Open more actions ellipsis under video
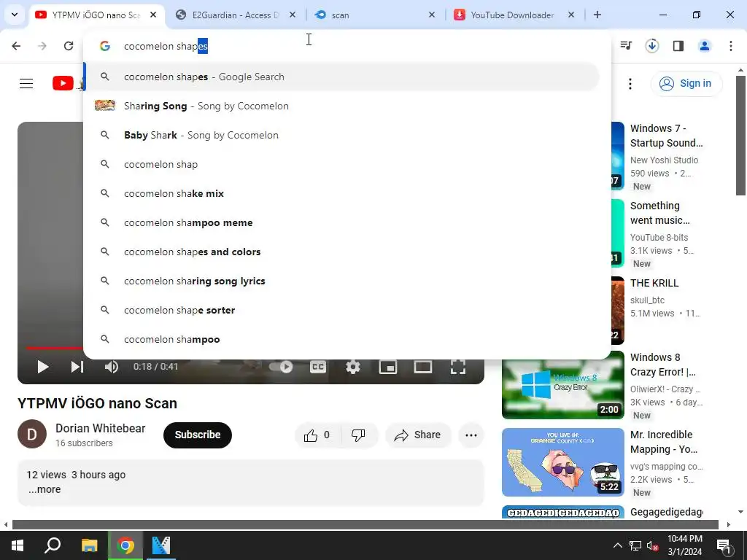The width and height of the screenshot is (747, 560). coord(471,435)
